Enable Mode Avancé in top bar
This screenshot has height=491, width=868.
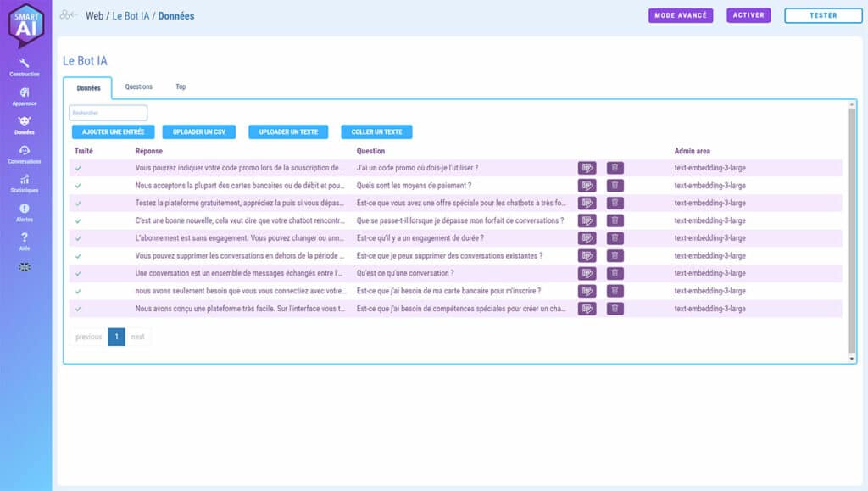pos(681,15)
